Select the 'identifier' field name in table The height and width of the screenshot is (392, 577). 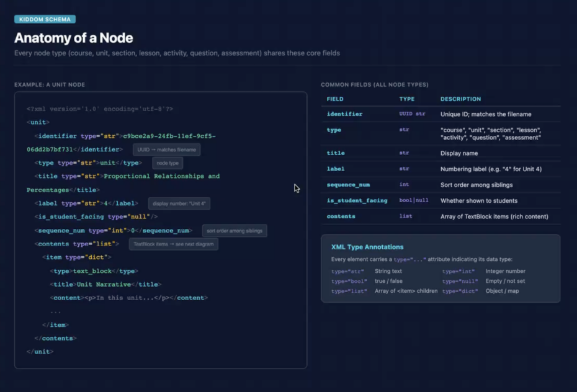[344, 114]
